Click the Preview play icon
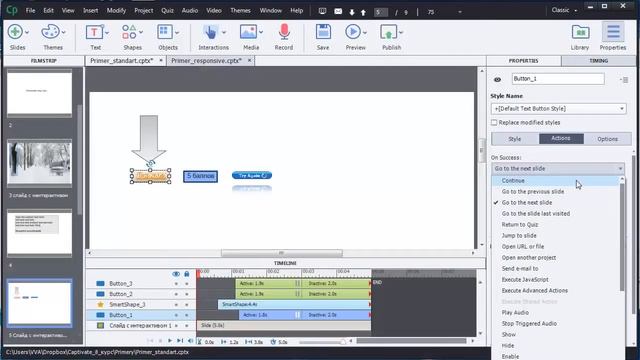The image size is (640, 360). (x=353, y=32)
